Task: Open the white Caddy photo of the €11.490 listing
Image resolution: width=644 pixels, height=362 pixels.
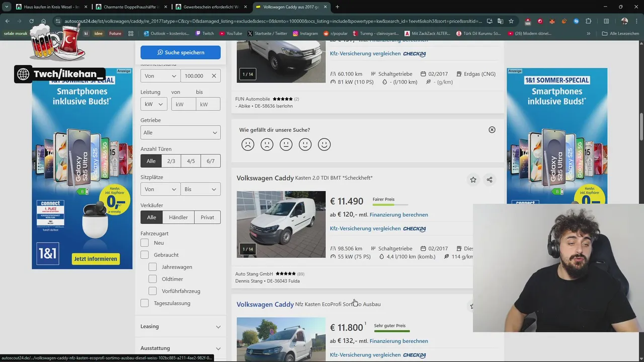Action: click(281, 224)
